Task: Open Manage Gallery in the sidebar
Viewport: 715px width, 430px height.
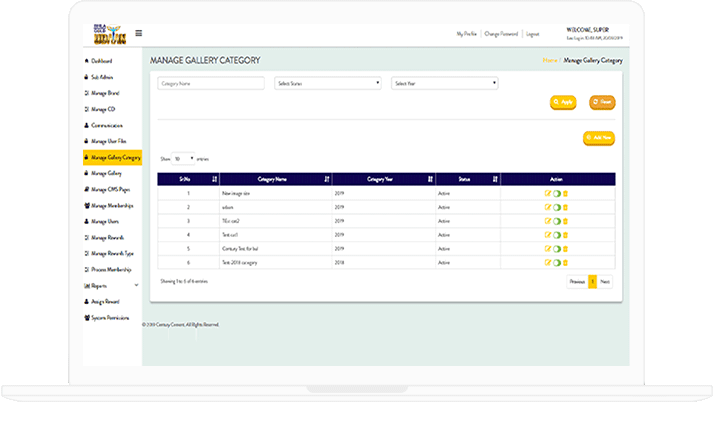Action: [106, 173]
